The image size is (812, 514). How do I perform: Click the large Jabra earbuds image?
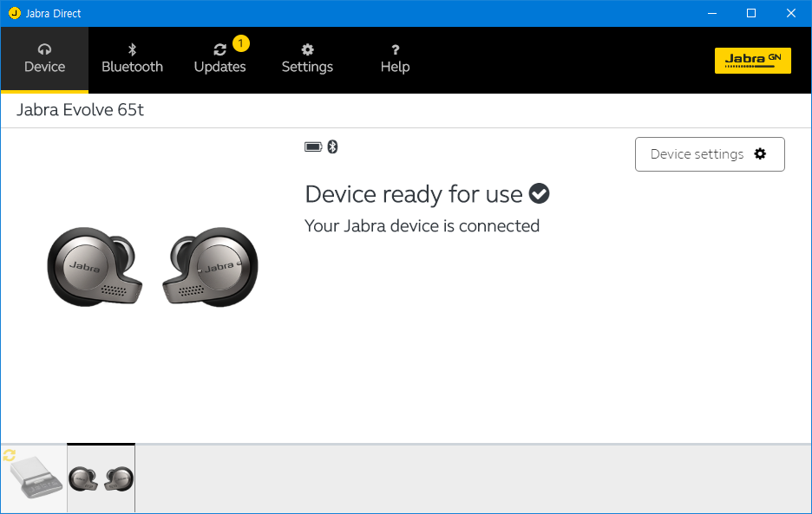click(153, 267)
